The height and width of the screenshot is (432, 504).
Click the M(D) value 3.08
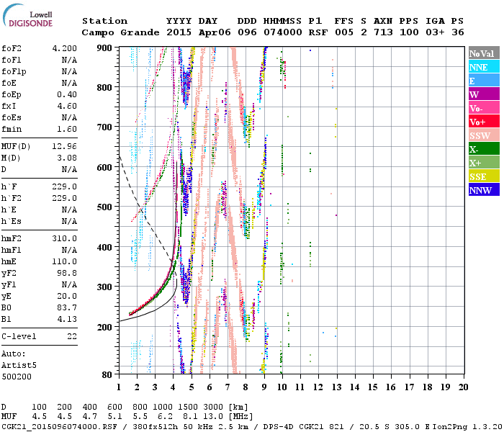coord(67,158)
